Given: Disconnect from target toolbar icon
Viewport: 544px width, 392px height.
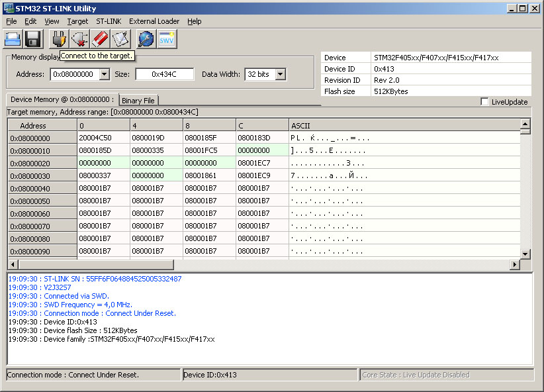Looking at the screenshot, I should (79, 39).
